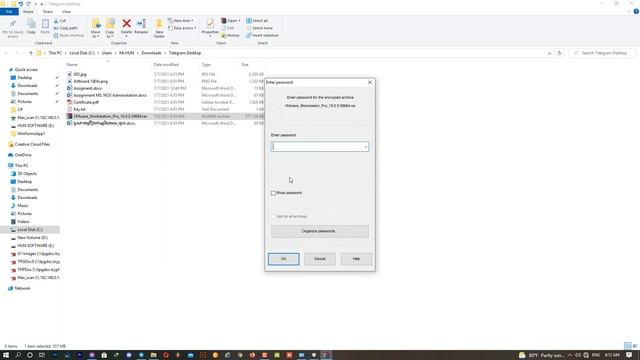Click the Properties checkmark icon
640x360 pixels.
pos(210,24)
